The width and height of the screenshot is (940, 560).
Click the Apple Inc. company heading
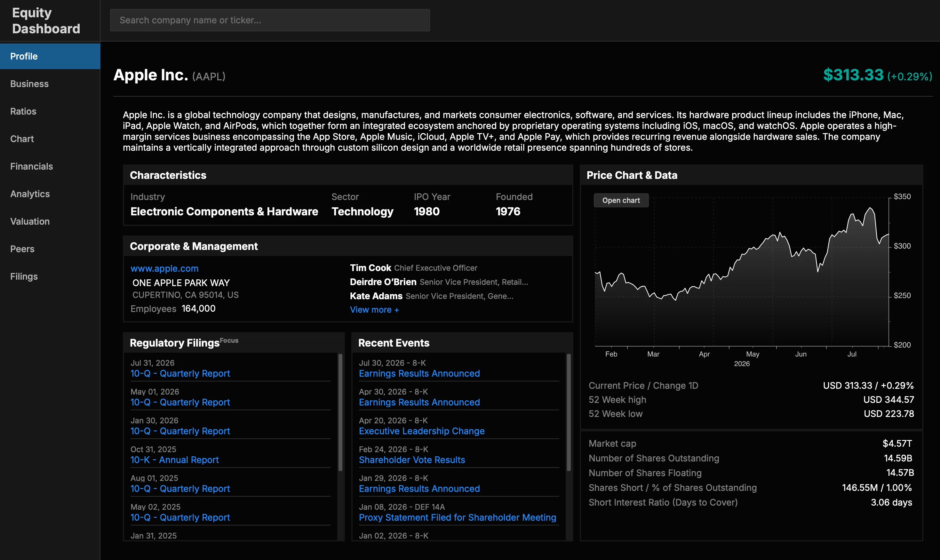coord(150,75)
